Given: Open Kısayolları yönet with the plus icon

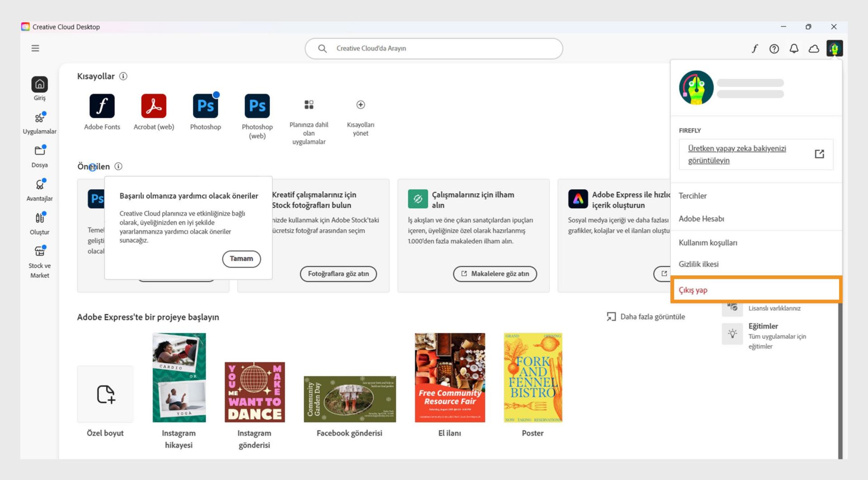Looking at the screenshot, I should (x=360, y=105).
